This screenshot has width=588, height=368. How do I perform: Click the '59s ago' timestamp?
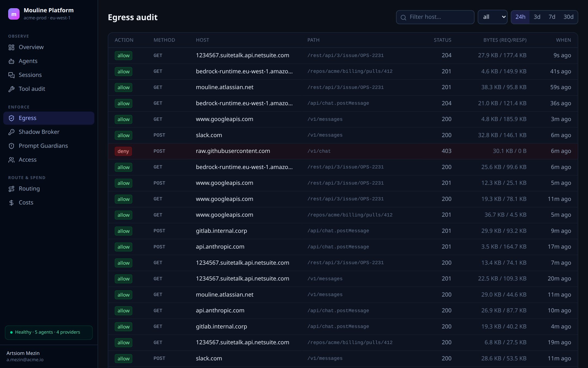561,87
